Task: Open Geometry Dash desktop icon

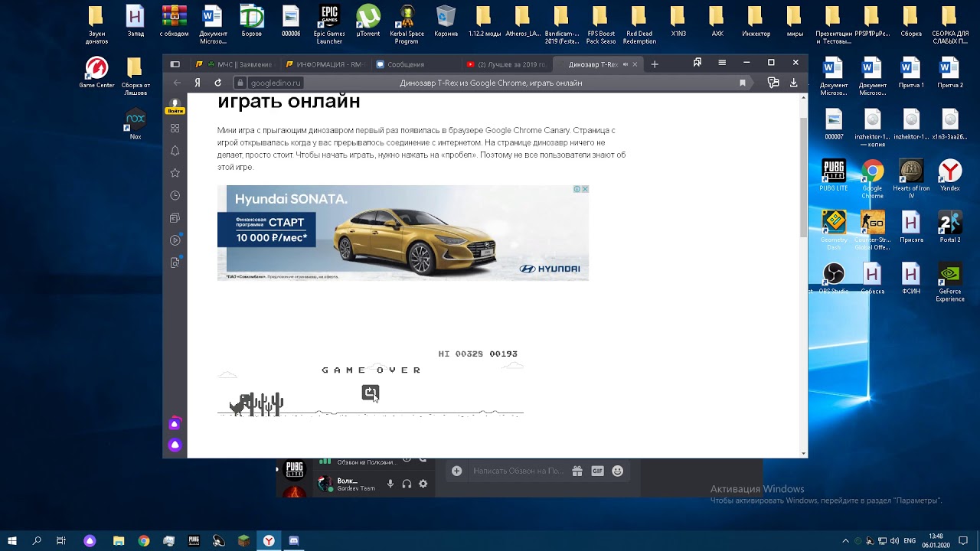Action: pos(834,230)
